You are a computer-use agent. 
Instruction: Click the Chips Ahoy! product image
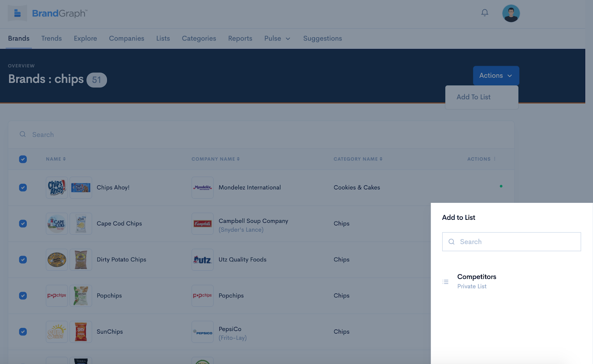[81, 188]
